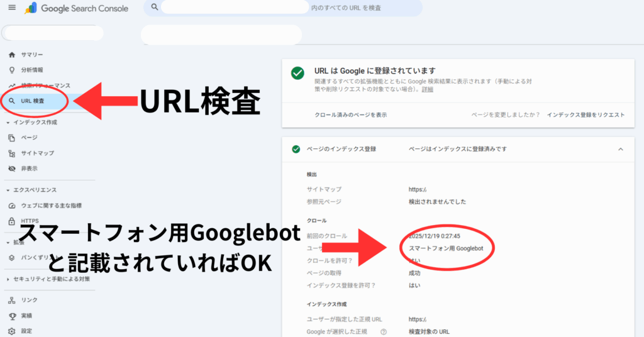
Task: Click the ページはインデックスに登録済みです text
Action: point(458,149)
